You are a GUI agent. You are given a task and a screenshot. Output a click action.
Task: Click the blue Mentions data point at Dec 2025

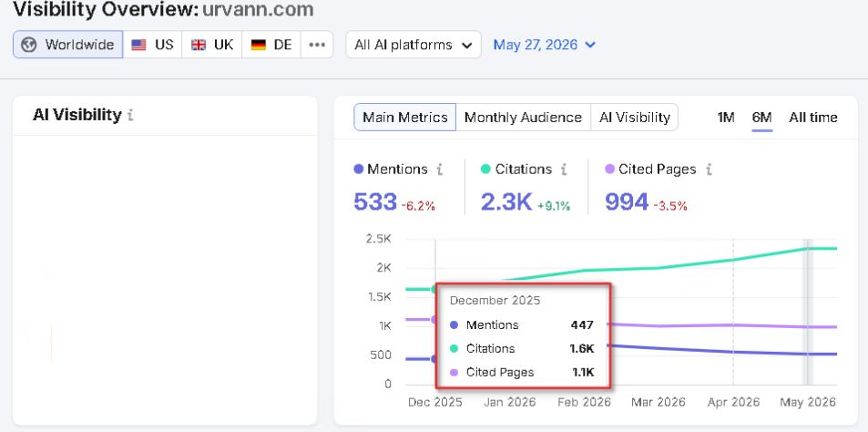tap(435, 359)
